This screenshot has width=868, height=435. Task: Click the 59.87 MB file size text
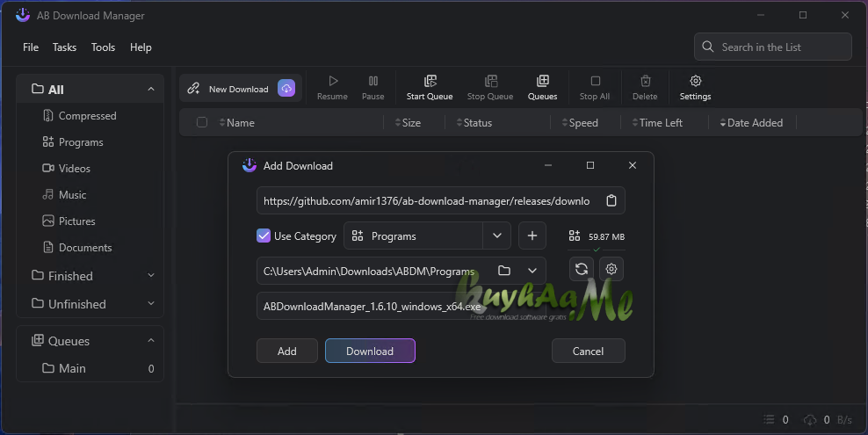click(606, 237)
